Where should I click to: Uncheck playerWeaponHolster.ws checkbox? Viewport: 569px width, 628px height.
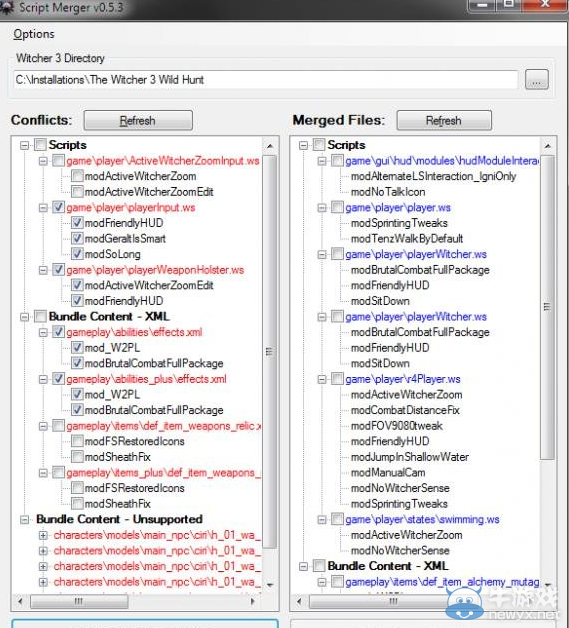58,270
